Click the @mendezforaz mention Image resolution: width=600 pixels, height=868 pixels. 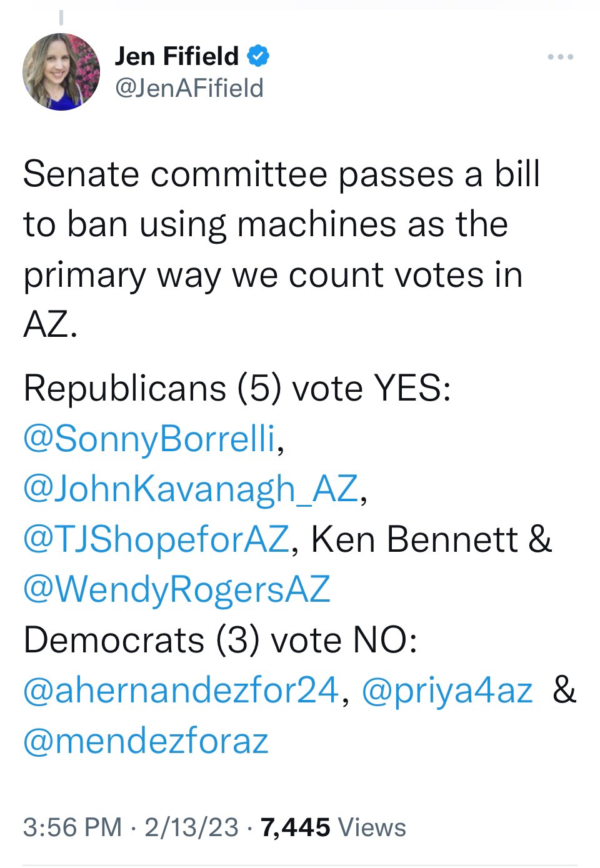coord(144,739)
